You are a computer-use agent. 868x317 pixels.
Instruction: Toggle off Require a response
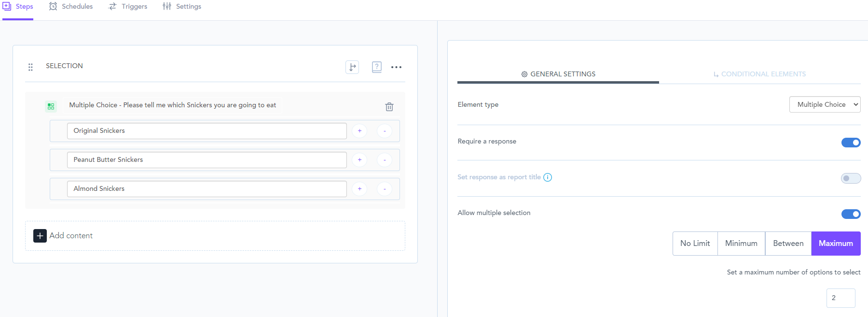click(851, 143)
